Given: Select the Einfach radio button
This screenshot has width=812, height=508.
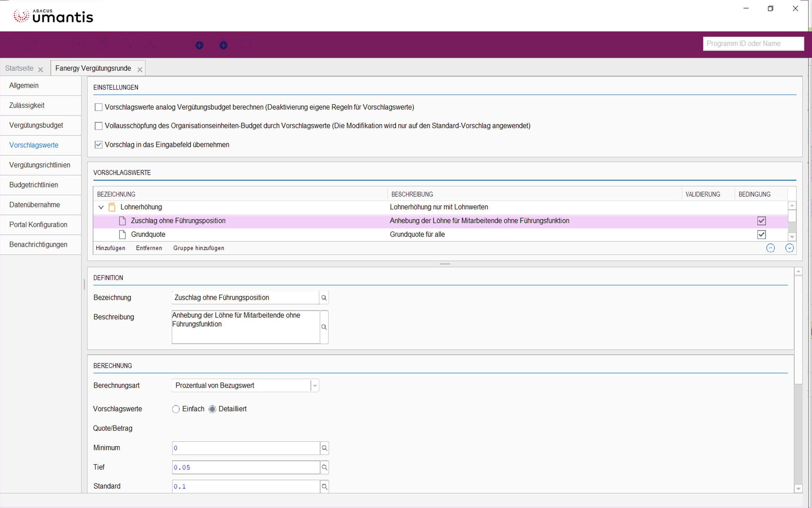Looking at the screenshot, I should 176,409.
